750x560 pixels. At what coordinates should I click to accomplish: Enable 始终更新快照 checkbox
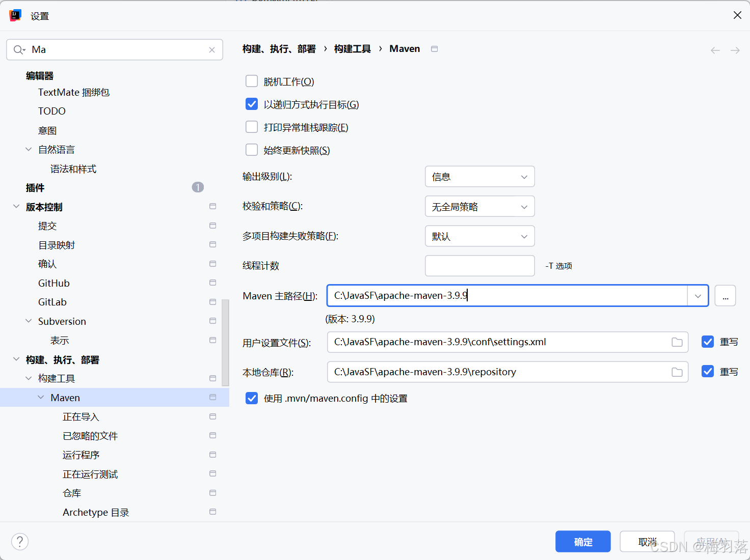click(x=252, y=150)
